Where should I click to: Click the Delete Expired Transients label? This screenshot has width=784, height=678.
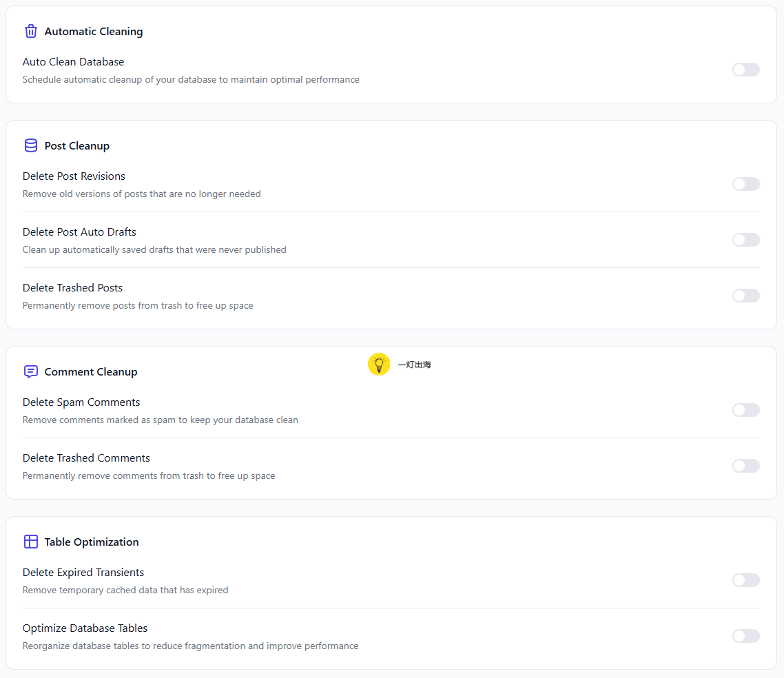point(83,572)
